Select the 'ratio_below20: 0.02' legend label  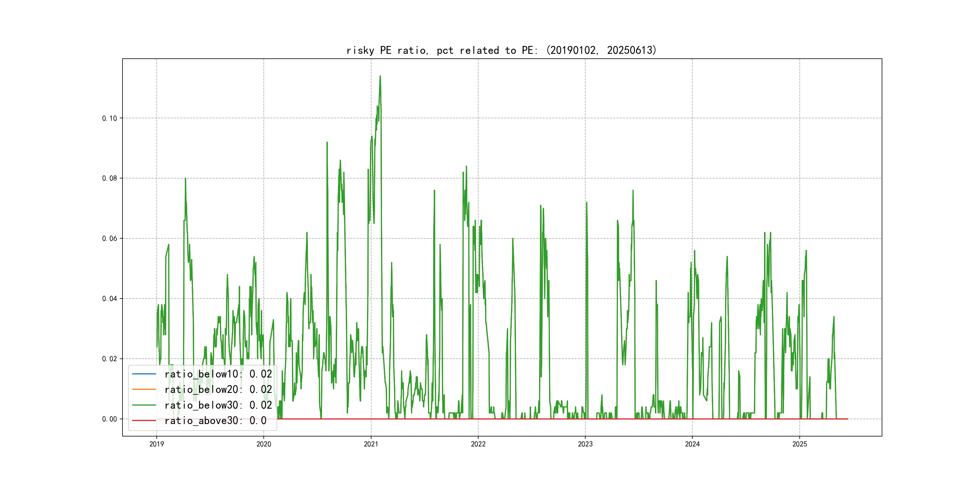pyautogui.click(x=218, y=390)
